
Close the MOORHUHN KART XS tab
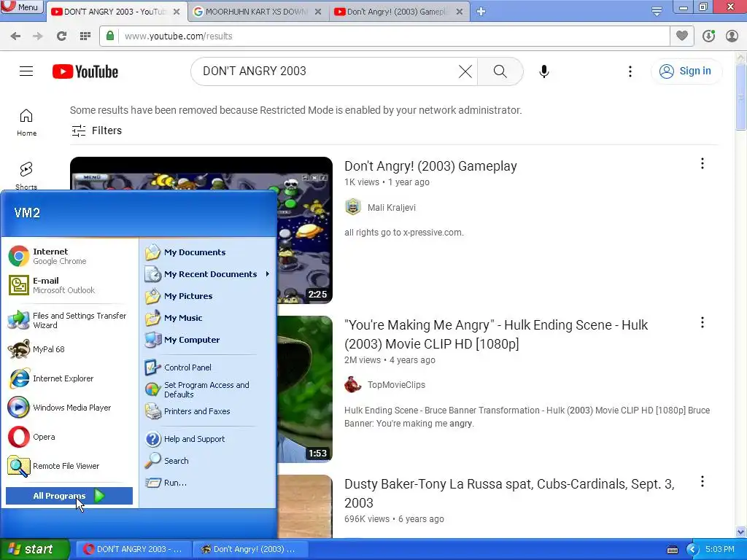tap(318, 12)
